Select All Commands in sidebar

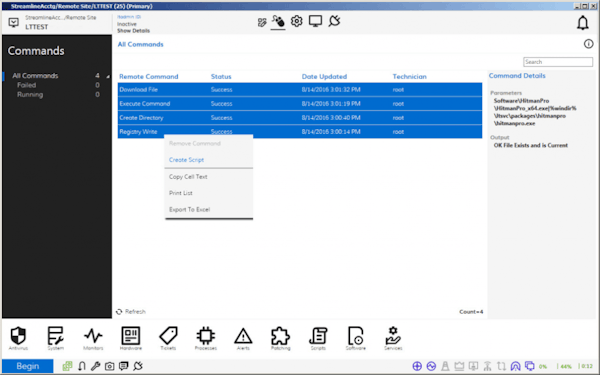[x=35, y=76]
